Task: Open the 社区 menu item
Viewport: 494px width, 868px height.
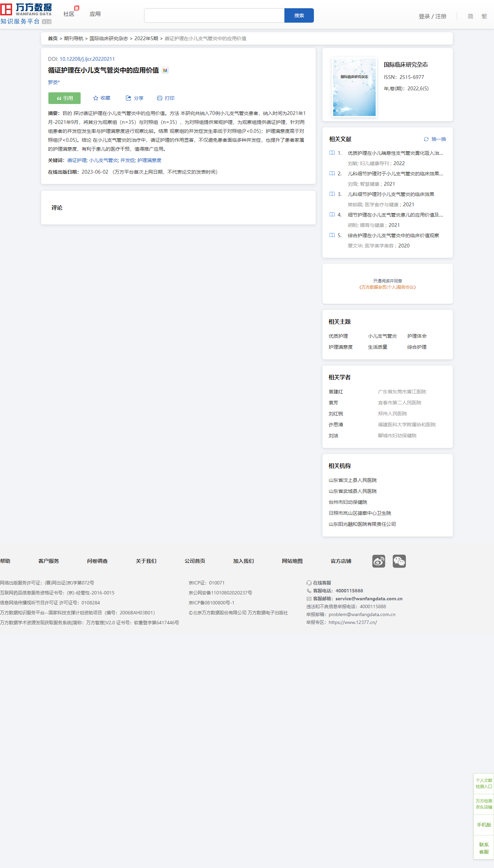Action: pyautogui.click(x=69, y=14)
